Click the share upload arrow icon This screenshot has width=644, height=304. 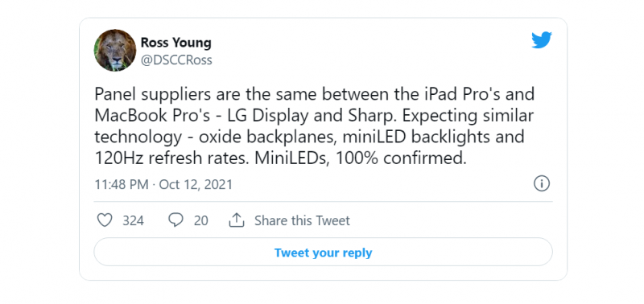[x=237, y=220]
